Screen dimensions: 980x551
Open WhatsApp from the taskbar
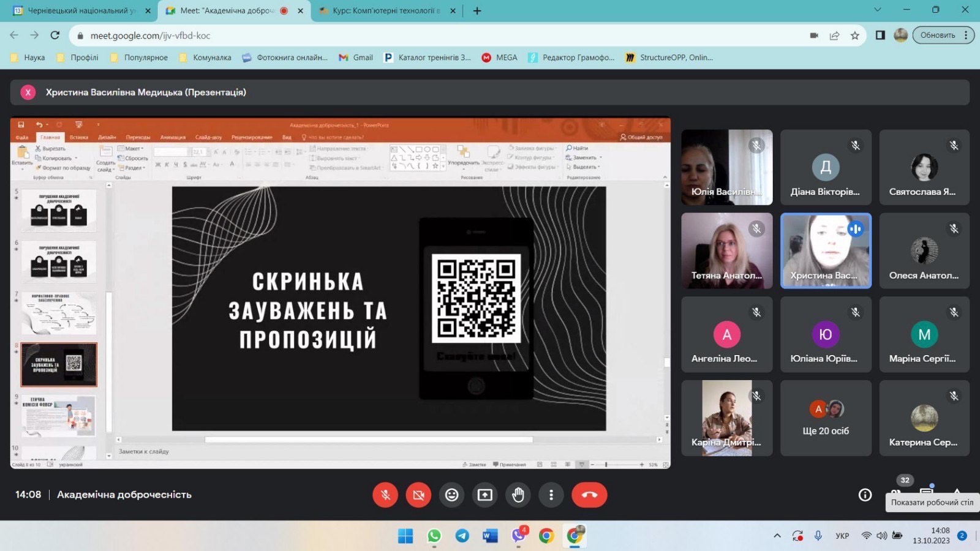click(x=434, y=536)
